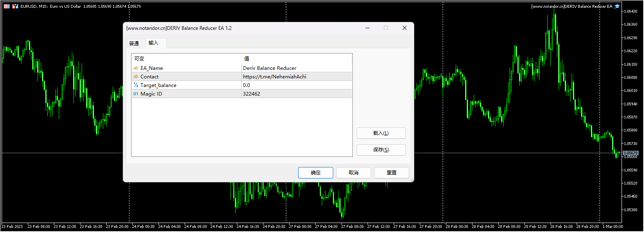
Task: Click the dialog resize grip corner
Action: click(x=411, y=180)
